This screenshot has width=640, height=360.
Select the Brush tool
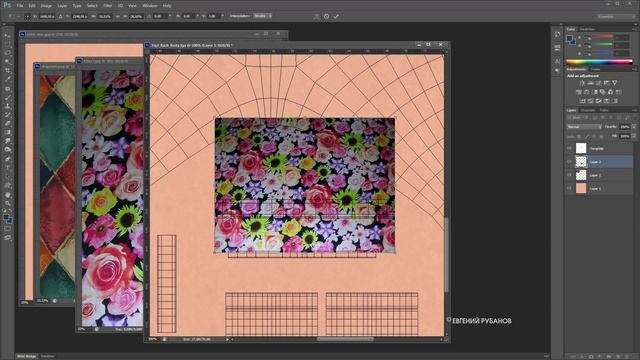tap(7, 97)
